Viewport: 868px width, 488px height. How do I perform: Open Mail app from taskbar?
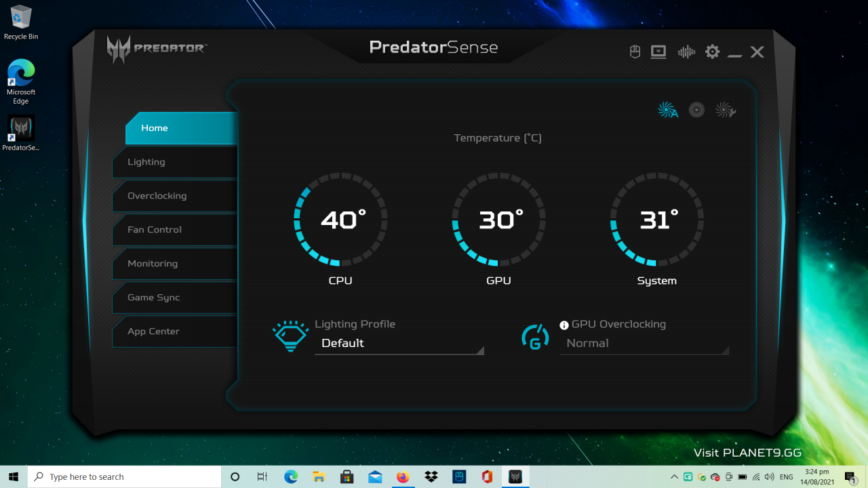tap(375, 477)
